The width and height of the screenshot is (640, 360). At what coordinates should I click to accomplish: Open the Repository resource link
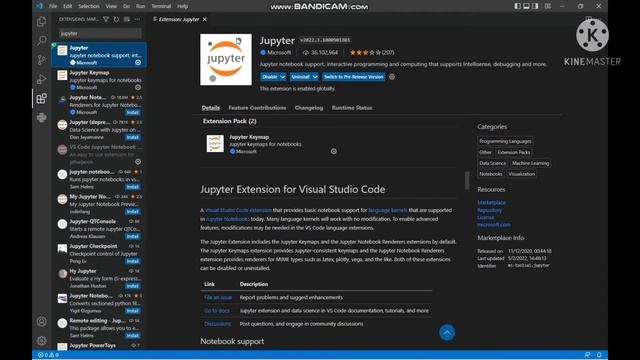489,210
